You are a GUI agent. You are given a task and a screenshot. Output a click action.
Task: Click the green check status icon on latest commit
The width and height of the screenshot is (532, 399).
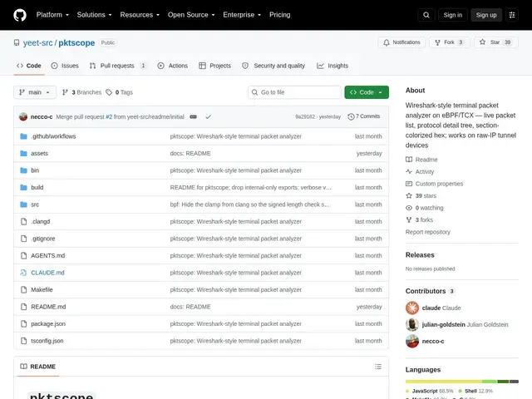208,116
